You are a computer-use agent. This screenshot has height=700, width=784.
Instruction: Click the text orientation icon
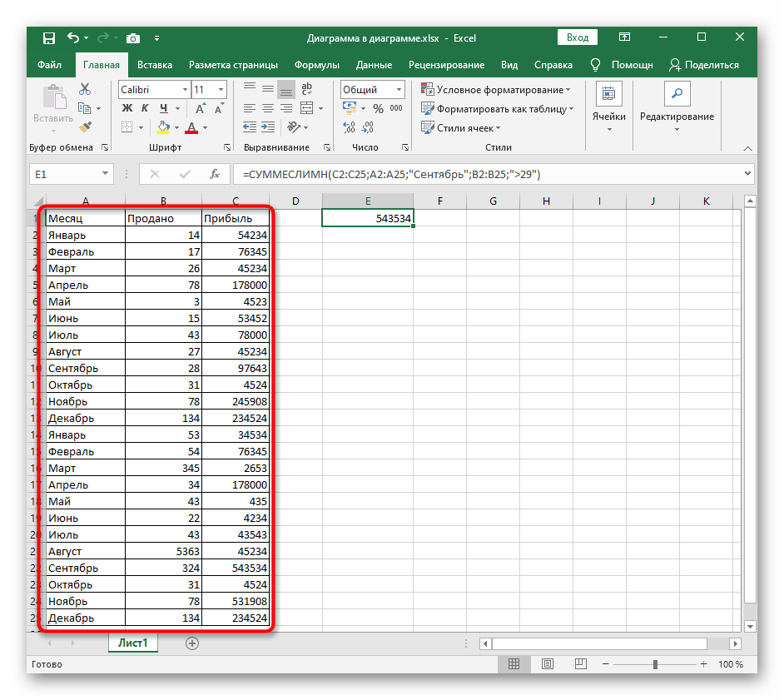(294, 127)
